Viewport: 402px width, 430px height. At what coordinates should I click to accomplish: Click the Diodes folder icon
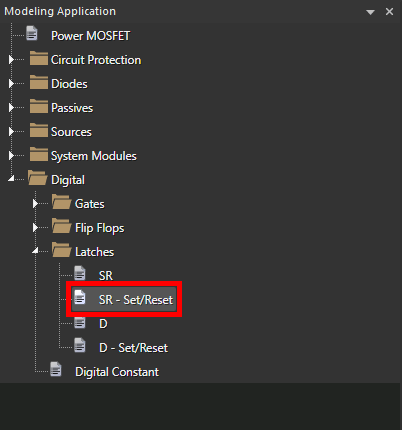tap(39, 83)
